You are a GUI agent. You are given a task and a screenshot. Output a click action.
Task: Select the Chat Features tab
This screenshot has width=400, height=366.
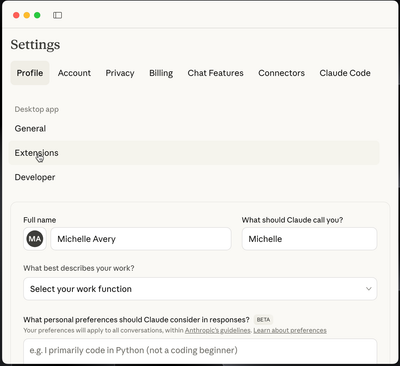pyautogui.click(x=216, y=73)
